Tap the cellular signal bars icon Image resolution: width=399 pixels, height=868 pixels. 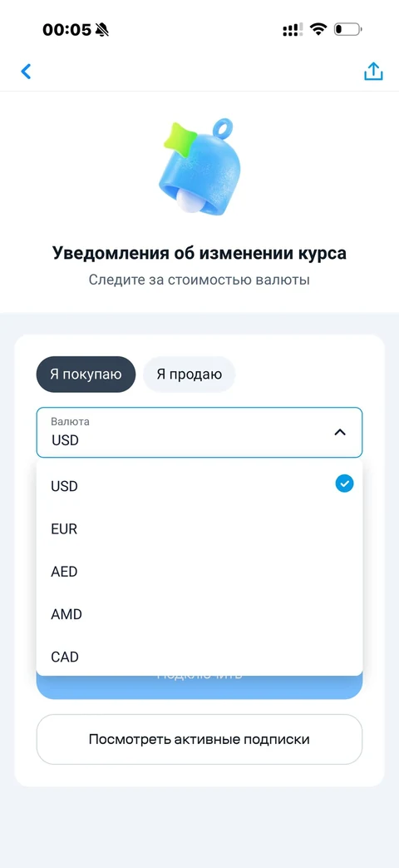click(293, 29)
